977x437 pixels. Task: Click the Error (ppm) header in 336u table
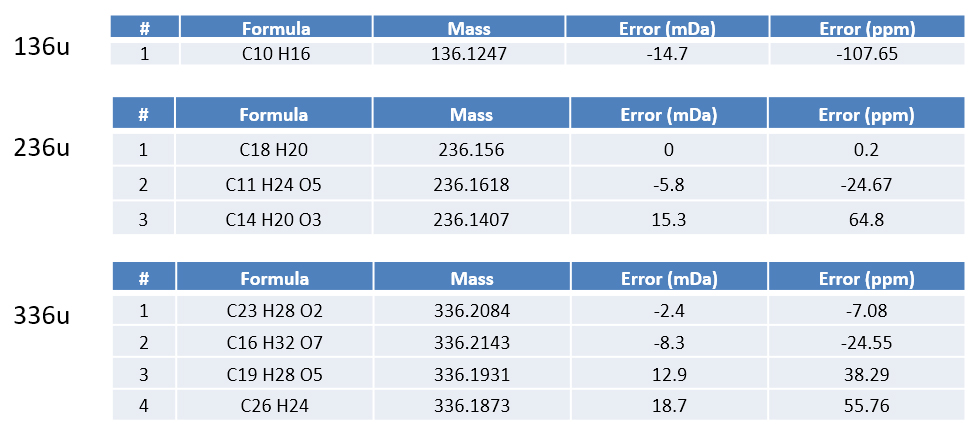tap(866, 279)
